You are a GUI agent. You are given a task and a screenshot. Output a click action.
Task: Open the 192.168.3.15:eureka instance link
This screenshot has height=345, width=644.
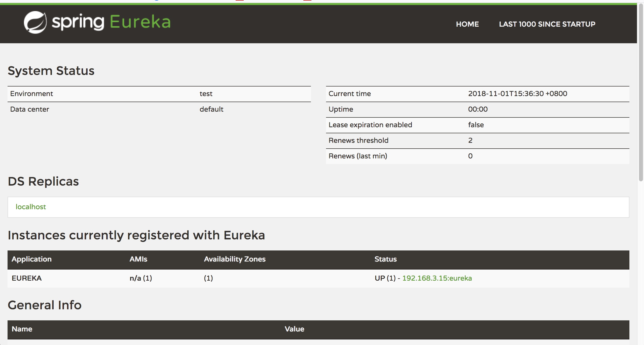click(437, 278)
